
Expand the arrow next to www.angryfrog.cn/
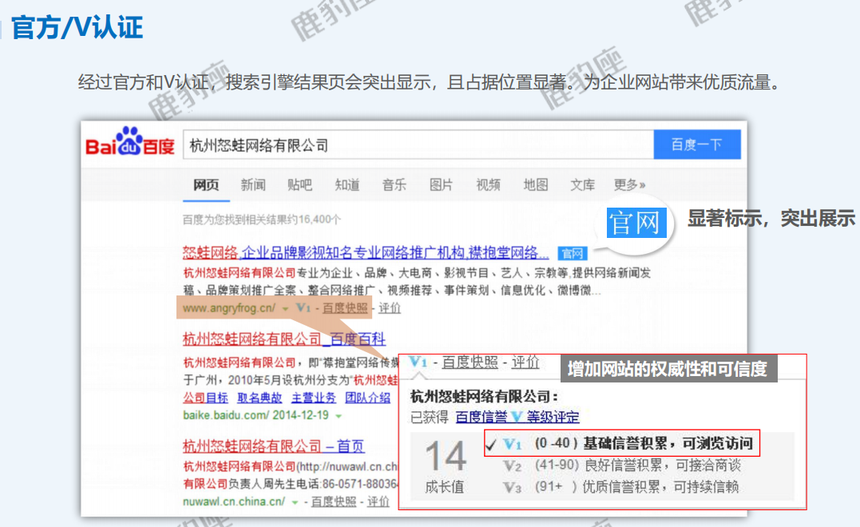[x=285, y=309]
